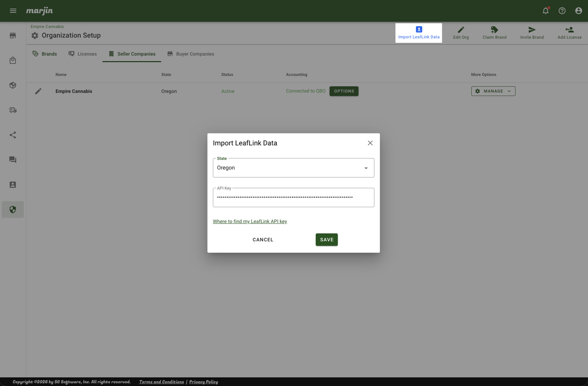Viewport: 588px width, 386px height.
Task: Click the Empire Cannabis name in the table
Action: (x=74, y=91)
